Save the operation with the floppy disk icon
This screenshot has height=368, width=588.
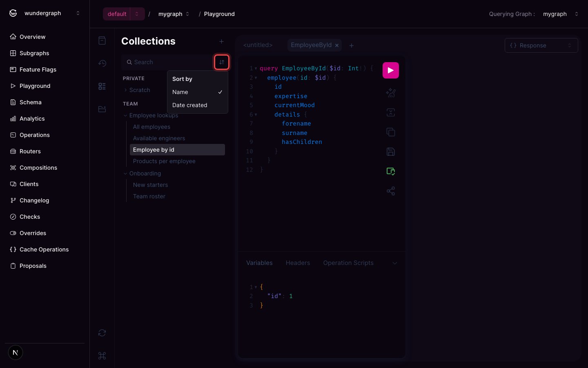[390, 152]
